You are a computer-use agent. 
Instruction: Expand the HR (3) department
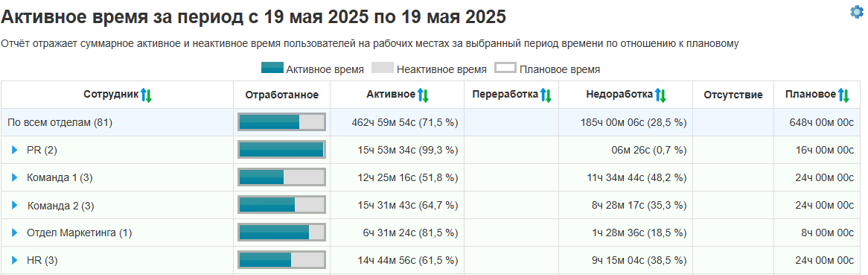pos(15,259)
